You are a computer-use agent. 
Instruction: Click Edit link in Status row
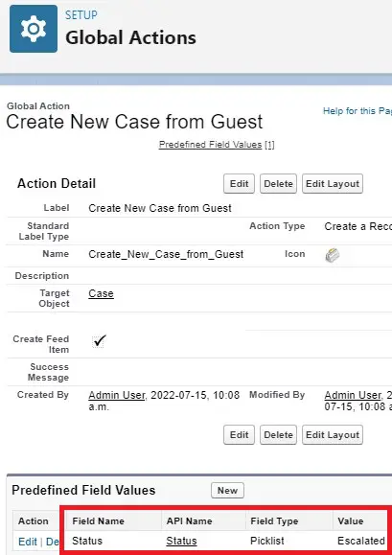click(28, 542)
